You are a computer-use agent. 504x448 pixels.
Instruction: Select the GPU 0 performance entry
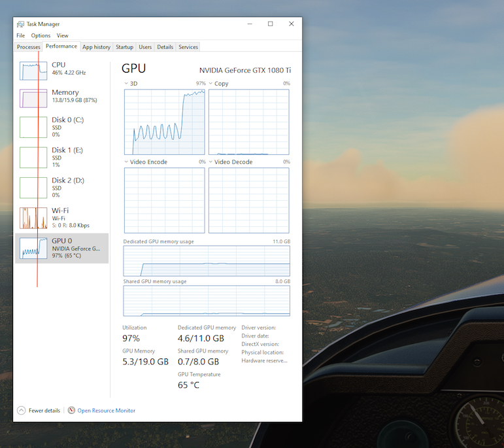[61, 249]
